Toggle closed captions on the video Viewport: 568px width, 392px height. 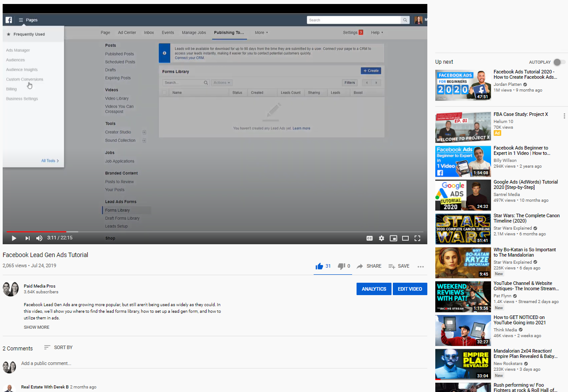click(369, 238)
